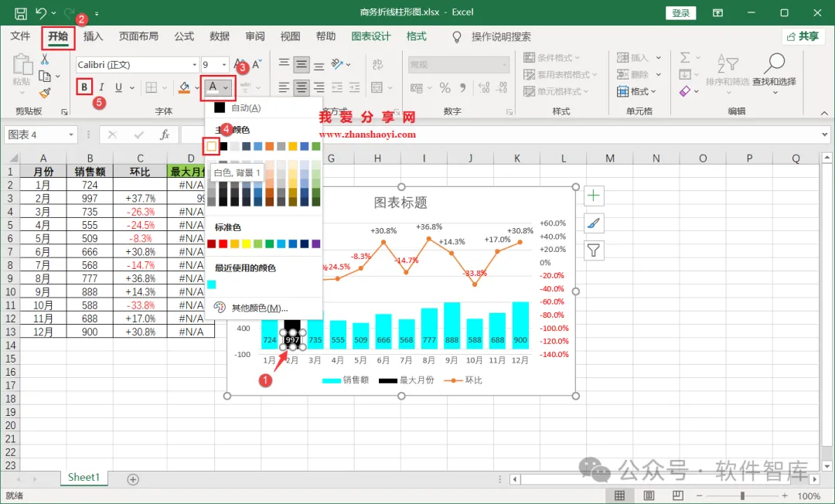Open the number format dropdown
This screenshot has height=504, width=835.
504,65
